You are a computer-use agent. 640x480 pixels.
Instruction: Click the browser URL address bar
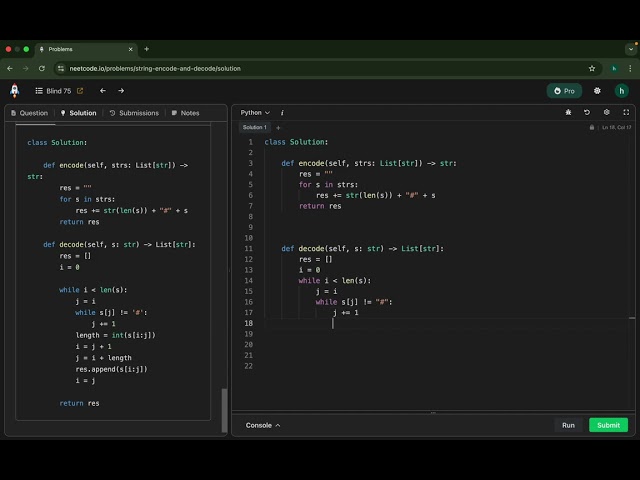point(300,68)
